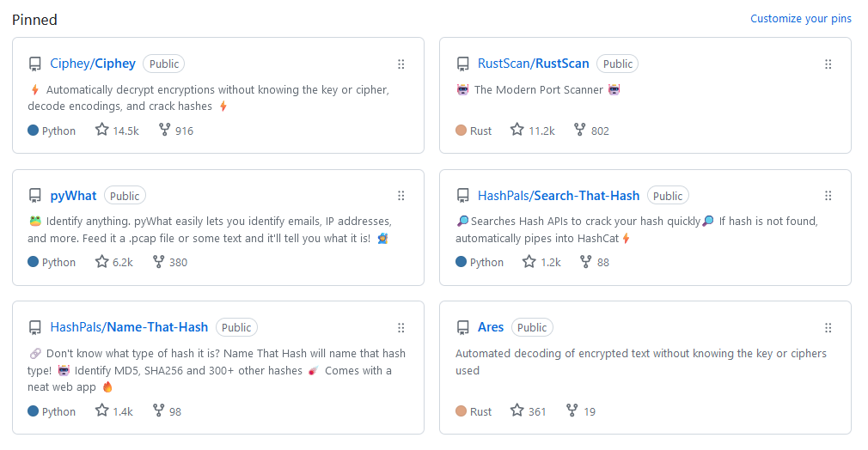Click Customize your pins
Screen dimensions: 868x450
coord(800,18)
